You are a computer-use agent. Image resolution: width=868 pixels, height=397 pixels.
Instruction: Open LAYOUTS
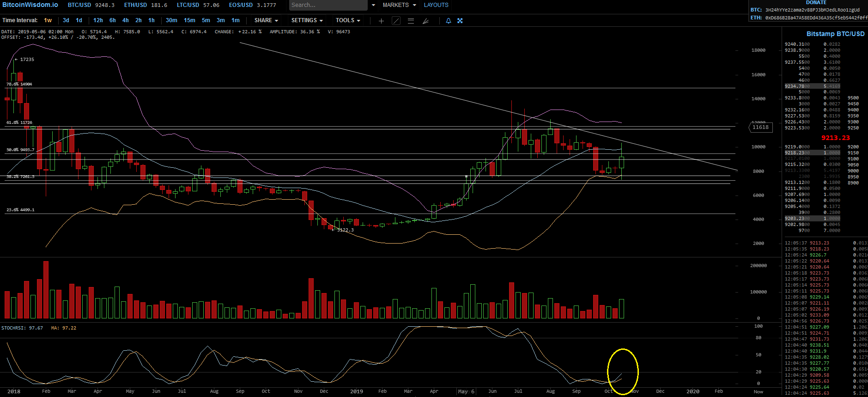coord(436,5)
